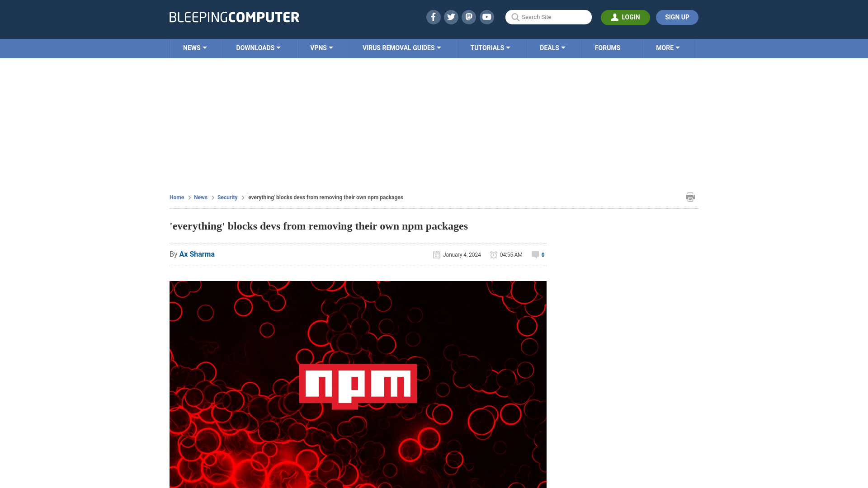The width and height of the screenshot is (868, 488).
Task: Click the YouTube social media icon
Action: coord(487,17)
